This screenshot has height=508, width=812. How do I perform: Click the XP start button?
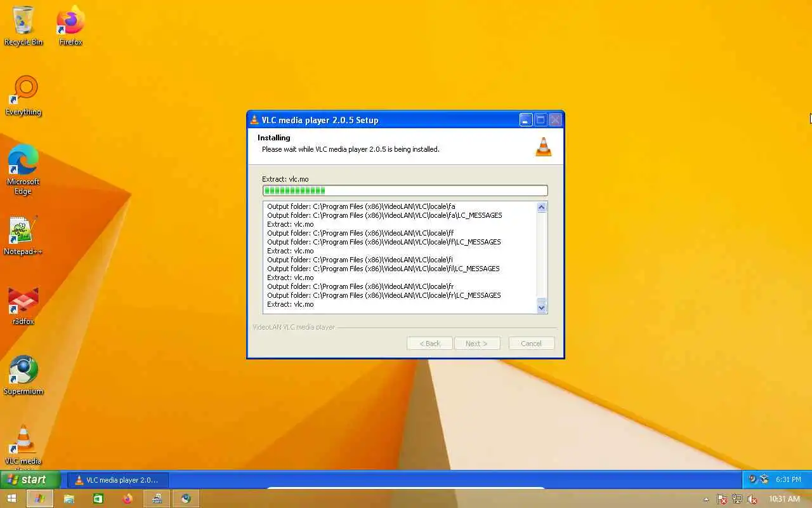coord(30,479)
